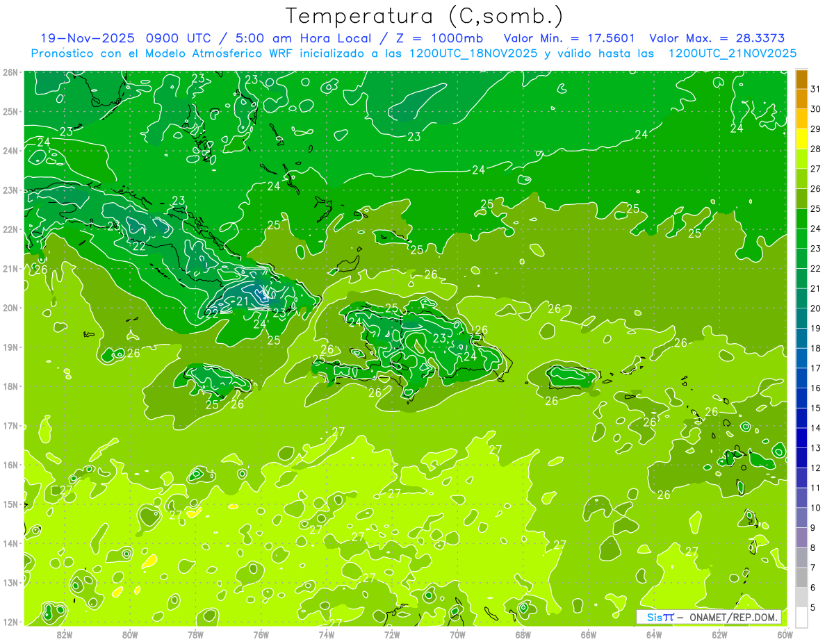The width and height of the screenshot is (834, 644).
Task: Click the "66W" longitude axis label
Action: click(x=589, y=635)
